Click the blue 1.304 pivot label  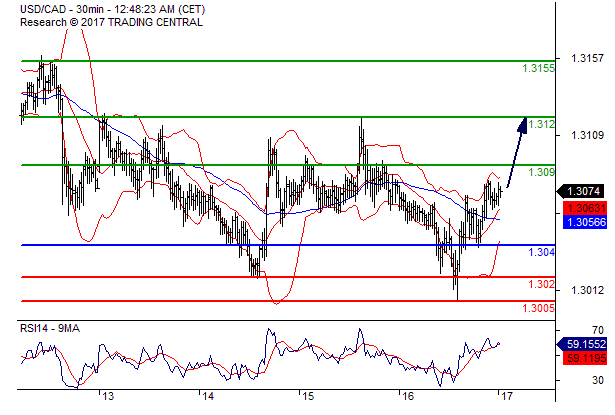coord(541,252)
